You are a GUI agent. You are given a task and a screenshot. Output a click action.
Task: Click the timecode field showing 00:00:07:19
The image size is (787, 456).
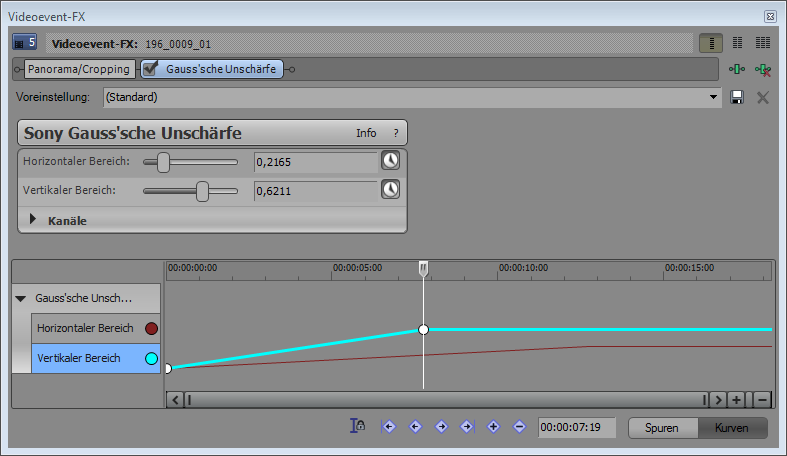[x=576, y=428]
